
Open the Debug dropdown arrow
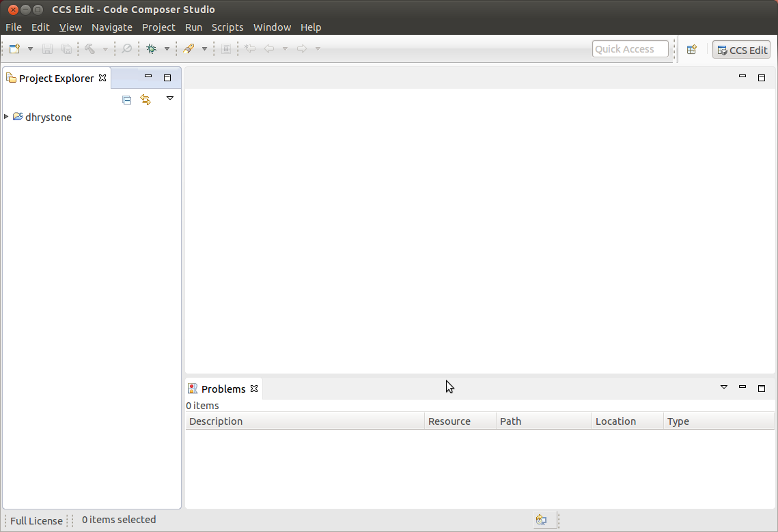point(167,49)
